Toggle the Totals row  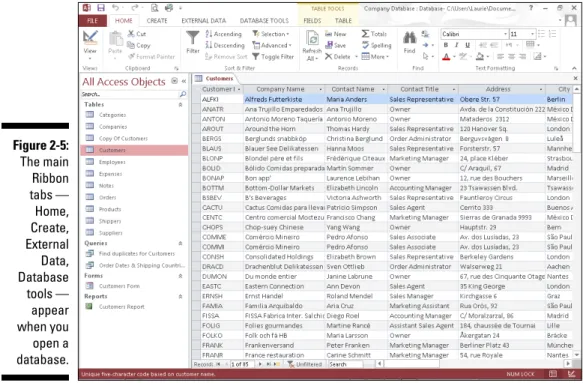pos(374,34)
